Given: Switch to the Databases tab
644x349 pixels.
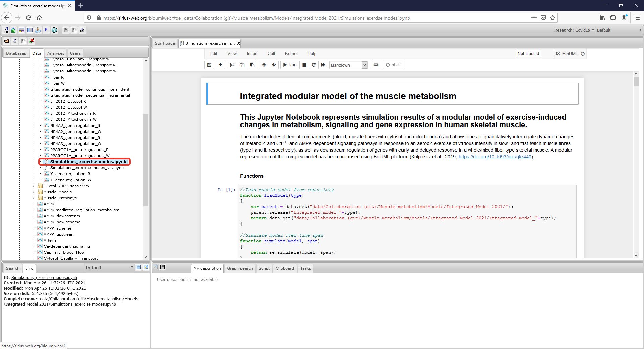Looking at the screenshot, I should coord(16,53).
